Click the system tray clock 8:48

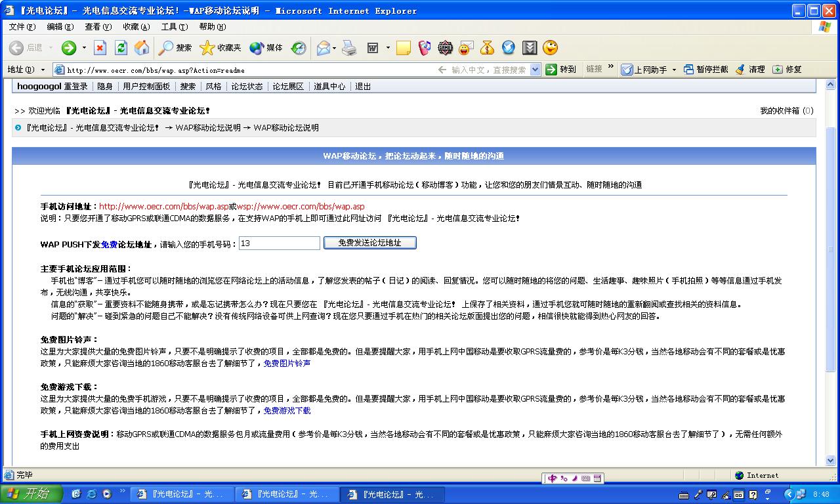821,495
